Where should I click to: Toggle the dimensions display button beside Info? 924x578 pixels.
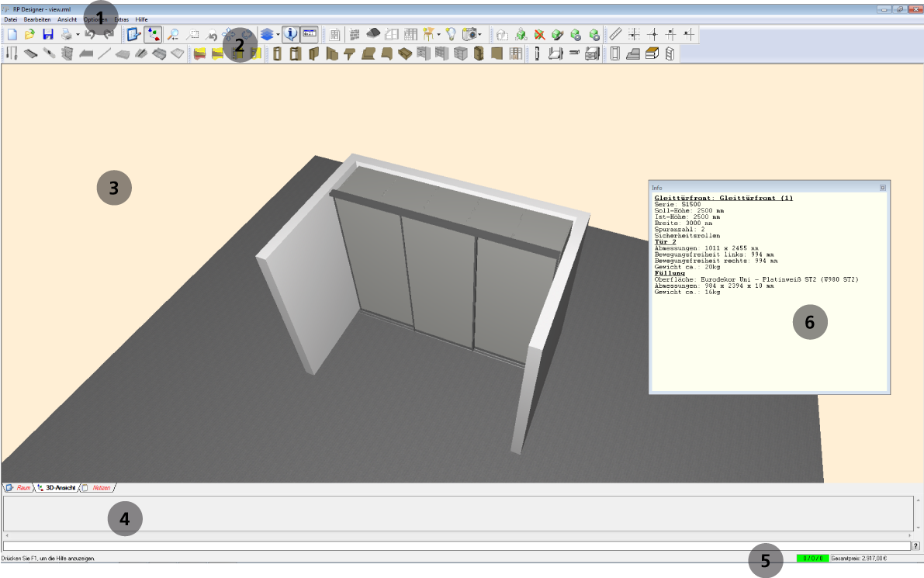click(x=310, y=34)
